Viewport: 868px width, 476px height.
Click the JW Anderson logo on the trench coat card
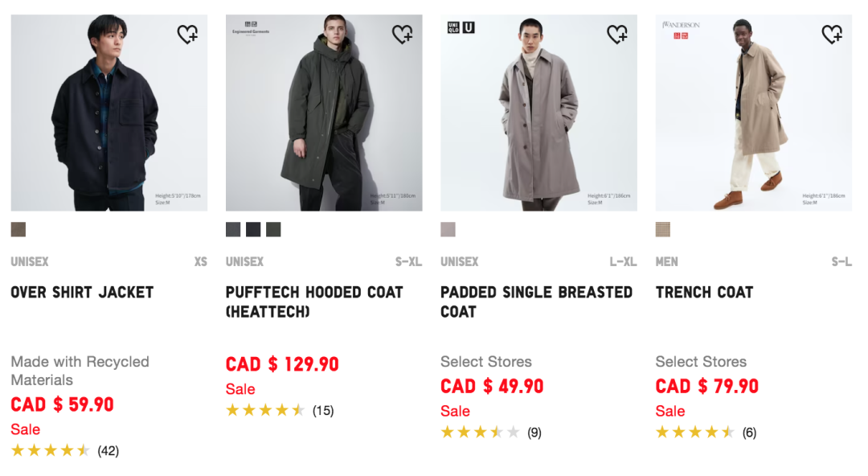coord(681,25)
